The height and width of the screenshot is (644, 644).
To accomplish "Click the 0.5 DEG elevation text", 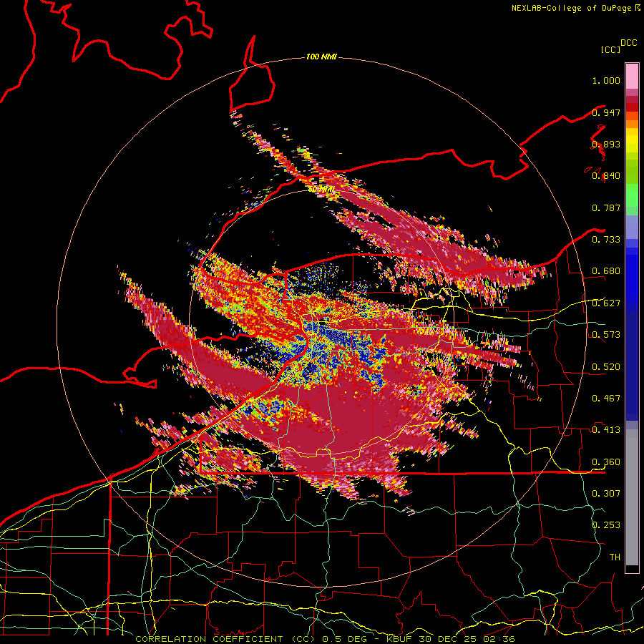I will [x=344, y=639].
